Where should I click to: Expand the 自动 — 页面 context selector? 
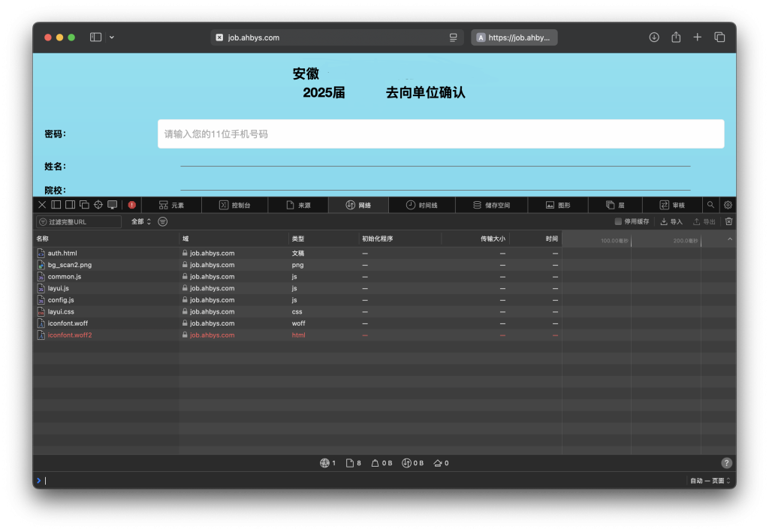[710, 481]
